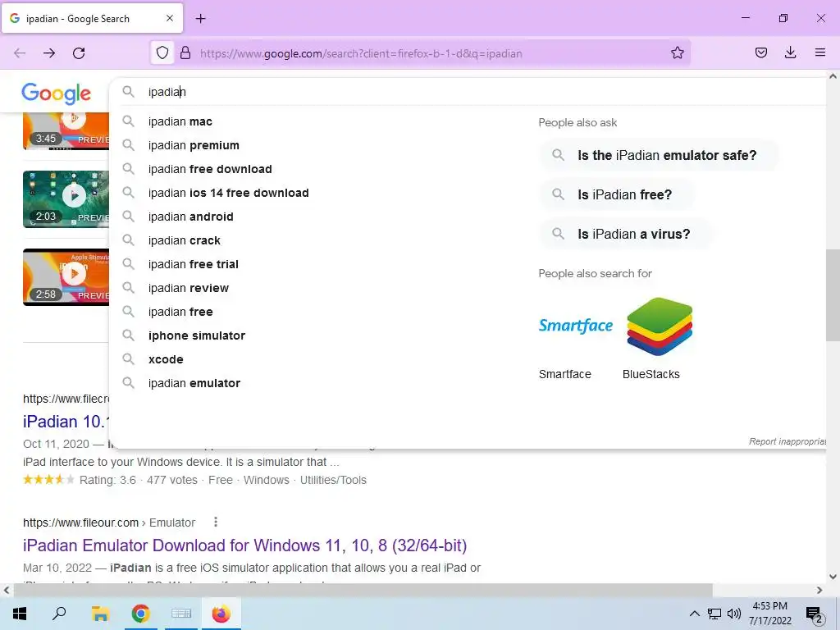
Task: Open a new tab with plus button
Action: tap(200, 19)
